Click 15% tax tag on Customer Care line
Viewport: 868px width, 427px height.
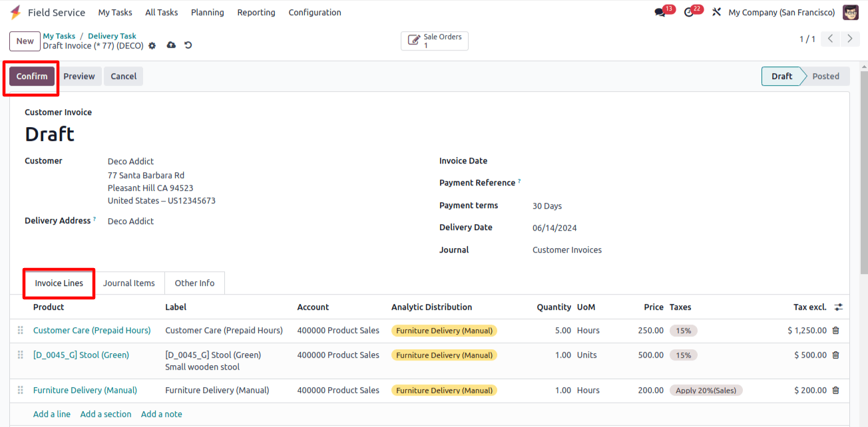coord(684,331)
